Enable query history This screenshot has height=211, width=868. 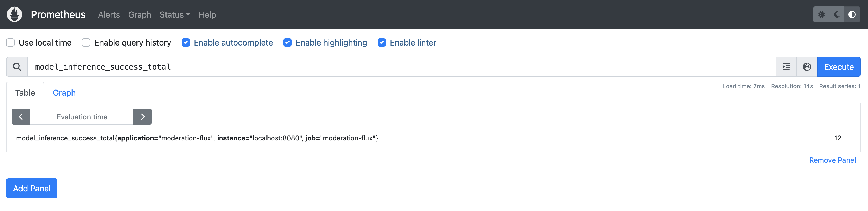coord(86,42)
